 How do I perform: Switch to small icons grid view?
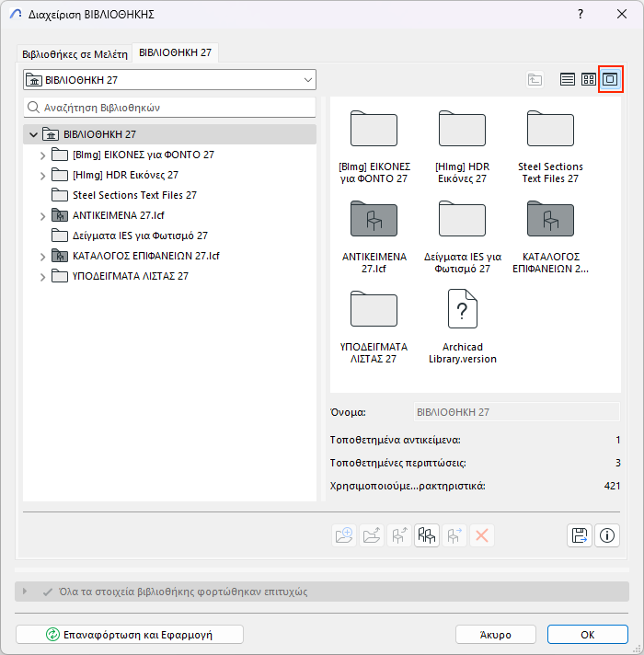pyautogui.click(x=589, y=79)
